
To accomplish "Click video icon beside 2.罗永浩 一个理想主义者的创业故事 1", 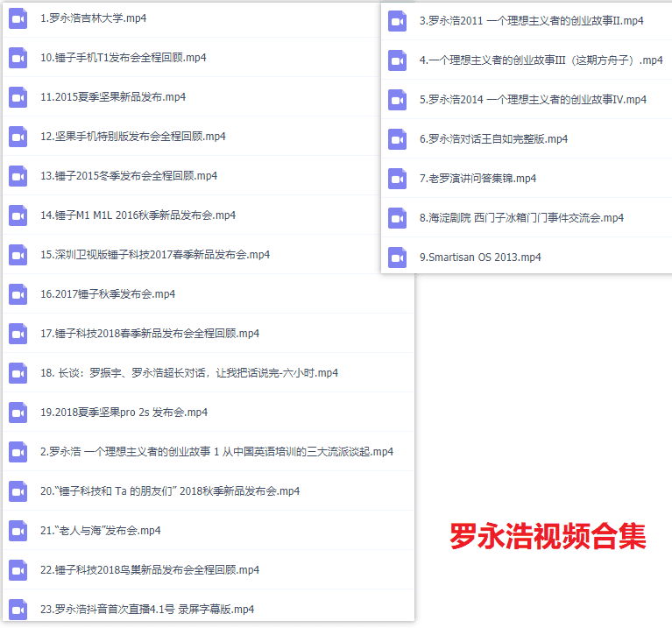I will pyautogui.click(x=18, y=452).
